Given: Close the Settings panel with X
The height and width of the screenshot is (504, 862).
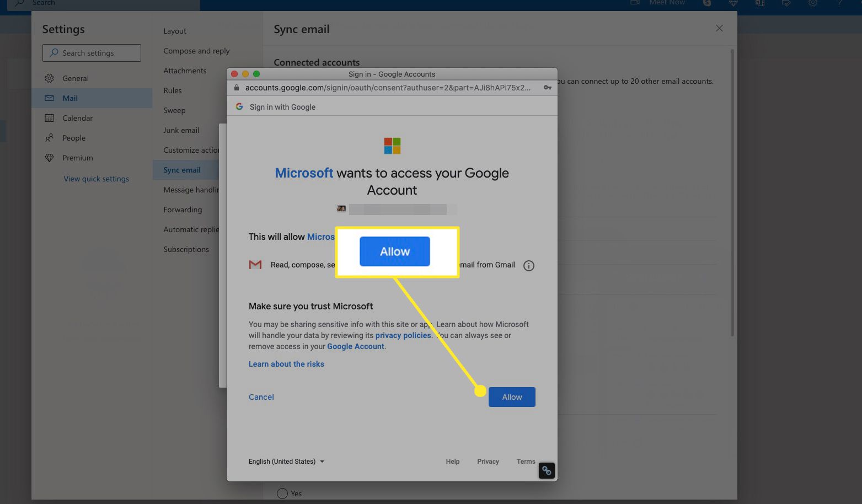Looking at the screenshot, I should (x=719, y=28).
